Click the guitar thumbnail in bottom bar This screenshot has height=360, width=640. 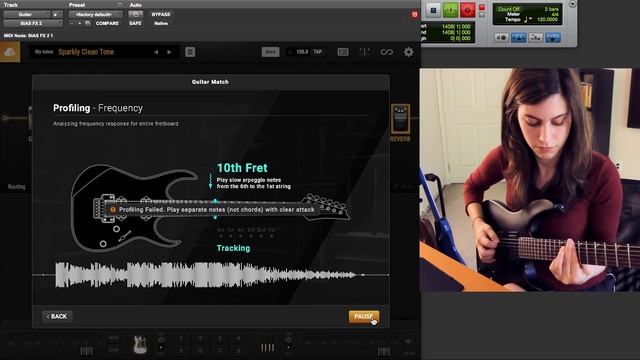click(x=140, y=344)
